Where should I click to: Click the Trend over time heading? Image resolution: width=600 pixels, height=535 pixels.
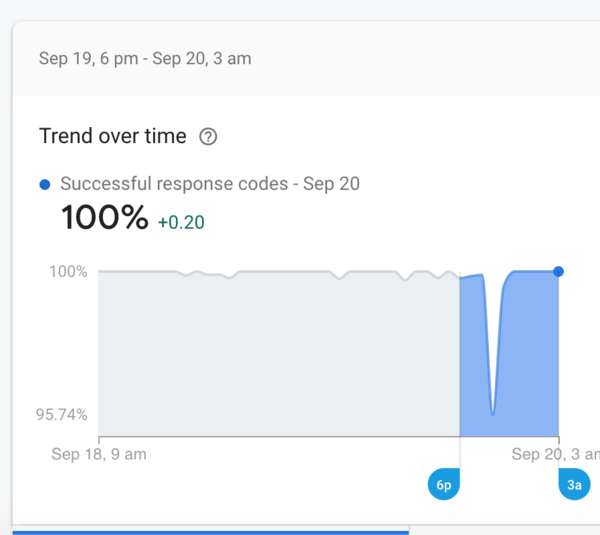pyautogui.click(x=112, y=137)
